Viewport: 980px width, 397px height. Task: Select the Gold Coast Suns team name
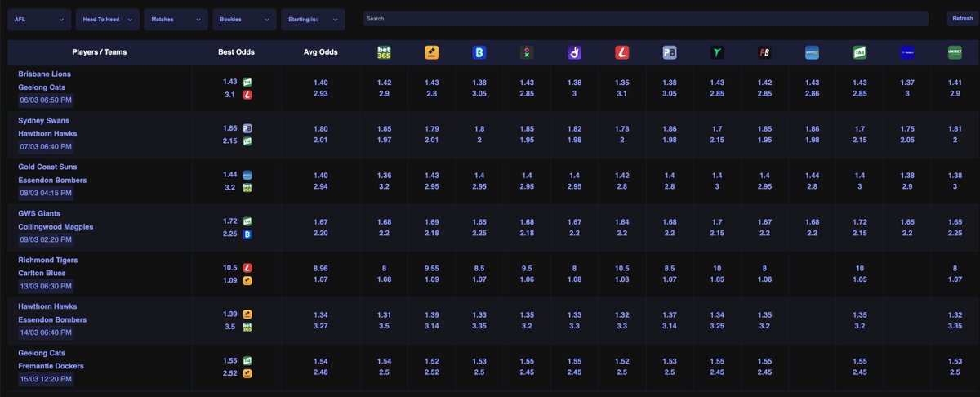click(x=47, y=167)
